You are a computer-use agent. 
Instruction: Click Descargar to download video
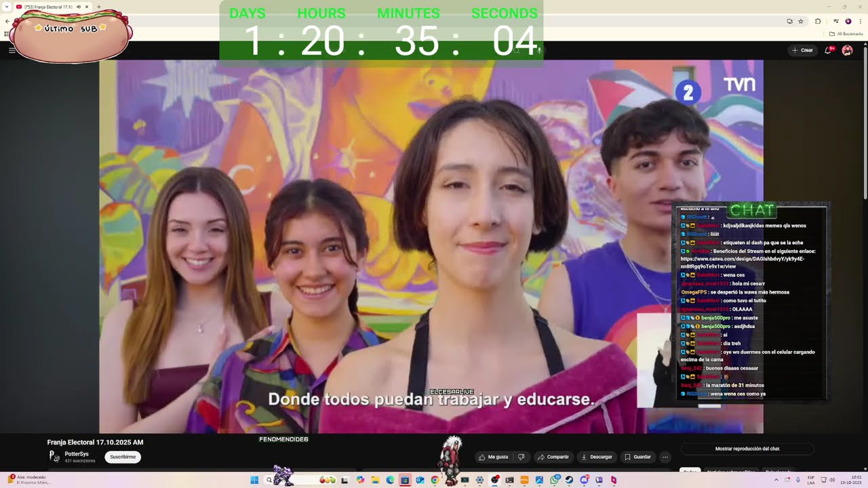point(597,457)
